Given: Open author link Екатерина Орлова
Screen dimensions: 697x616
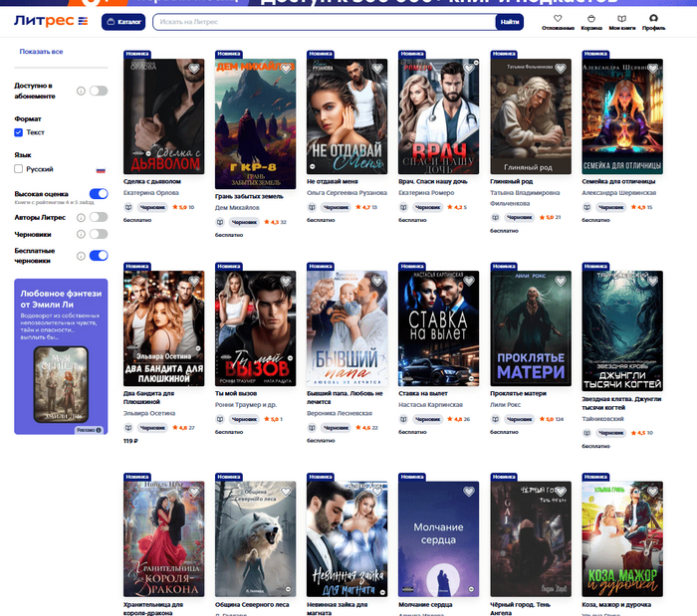Looking at the screenshot, I should pos(151,193).
